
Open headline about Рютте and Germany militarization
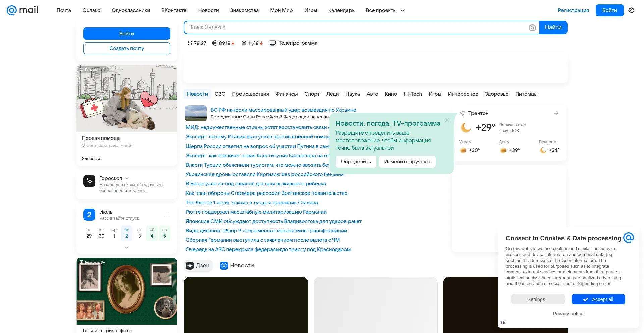click(256, 212)
